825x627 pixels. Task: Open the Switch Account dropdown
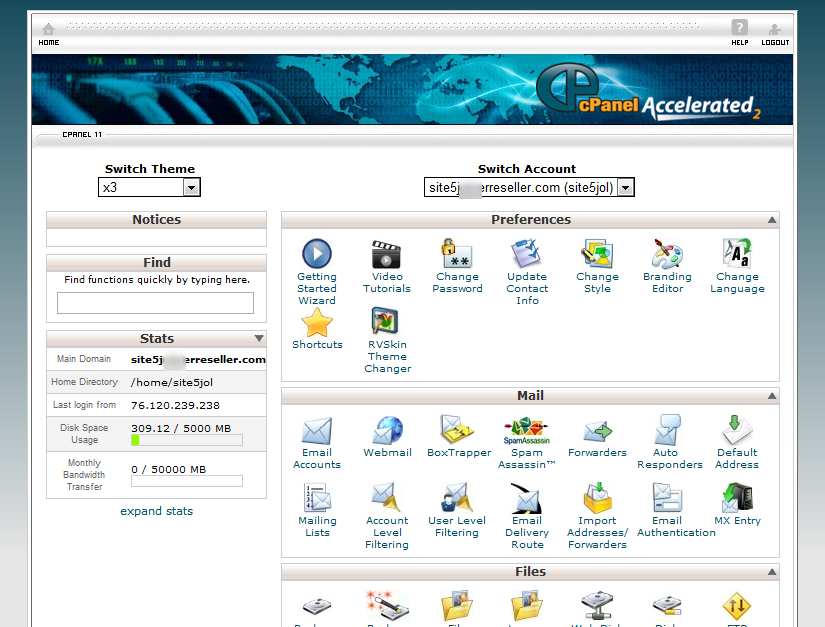click(529, 187)
